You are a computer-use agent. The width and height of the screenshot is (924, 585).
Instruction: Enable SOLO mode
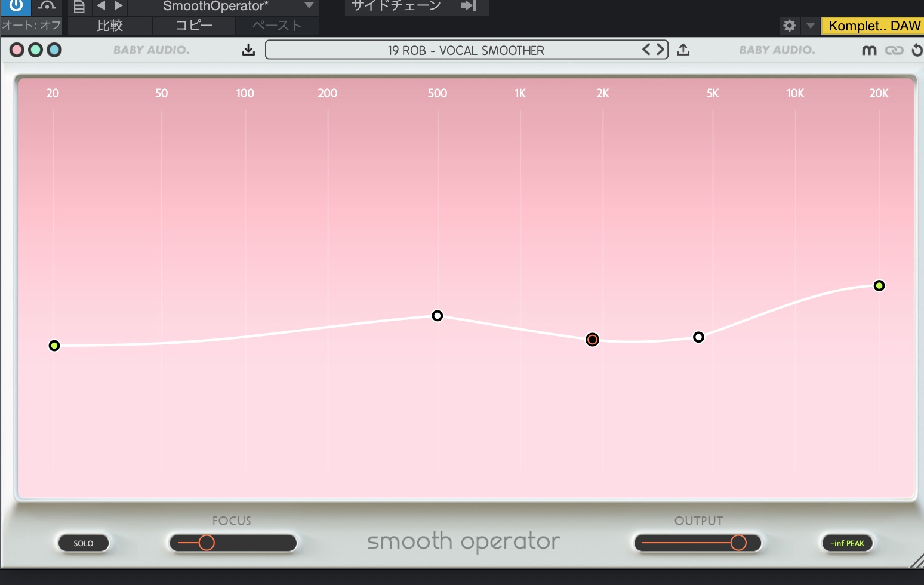pyautogui.click(x=83, y=543)
